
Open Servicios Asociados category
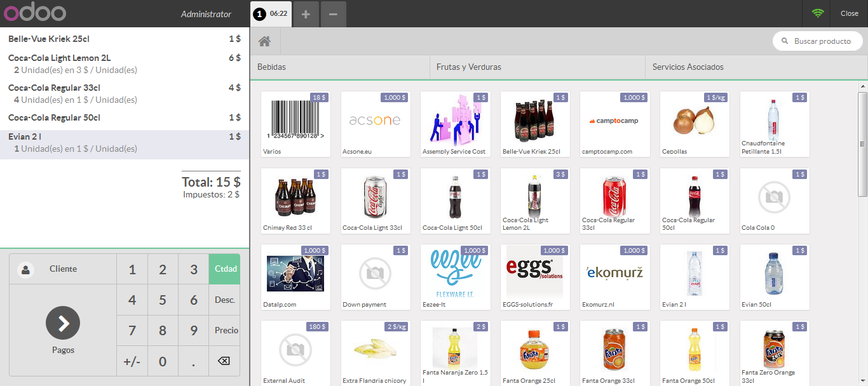[x=756, y=67]
